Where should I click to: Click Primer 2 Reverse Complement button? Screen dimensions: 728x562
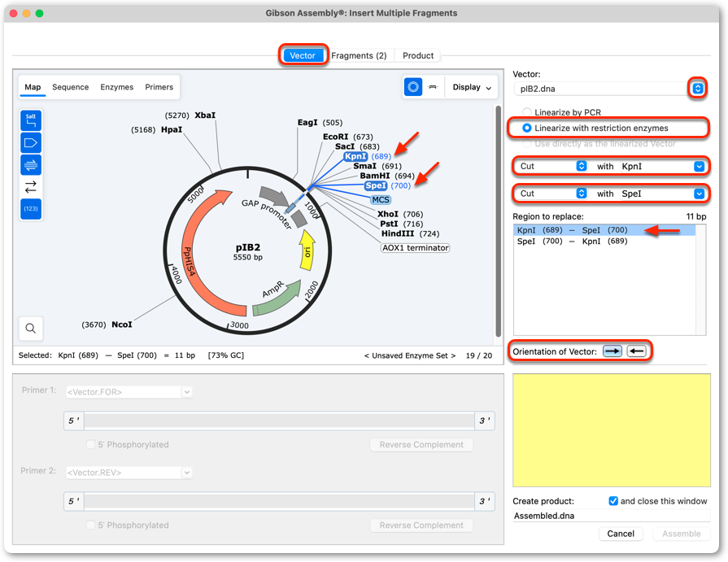[421, 525]
